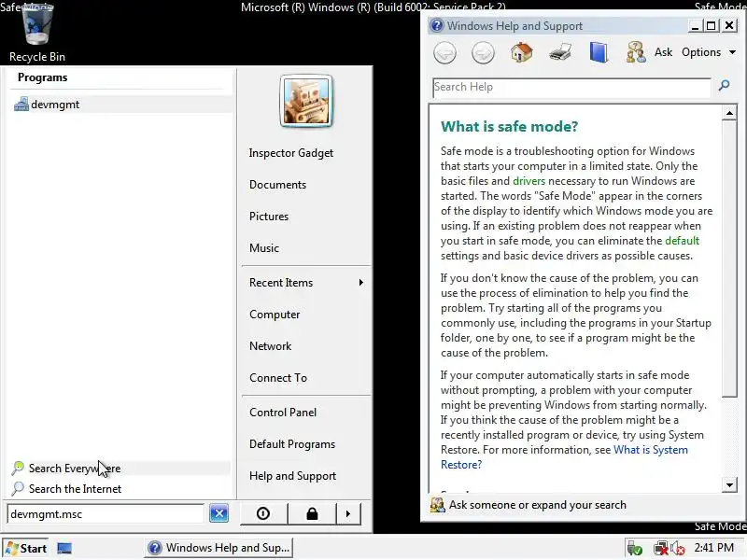Click Ask someone or expand your search

point(529,505)
